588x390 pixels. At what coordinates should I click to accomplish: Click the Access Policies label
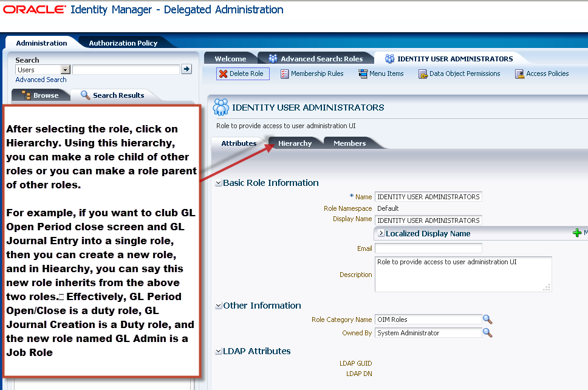coord(547,74)
